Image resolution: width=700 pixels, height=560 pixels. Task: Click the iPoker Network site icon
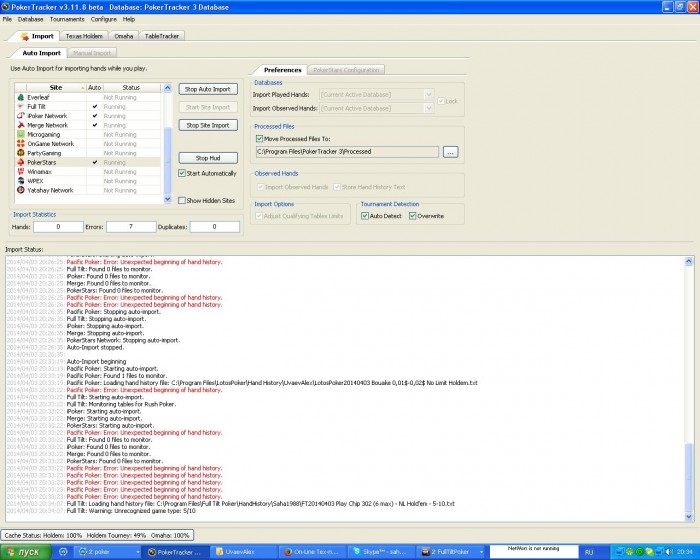[x=21, y=116]
